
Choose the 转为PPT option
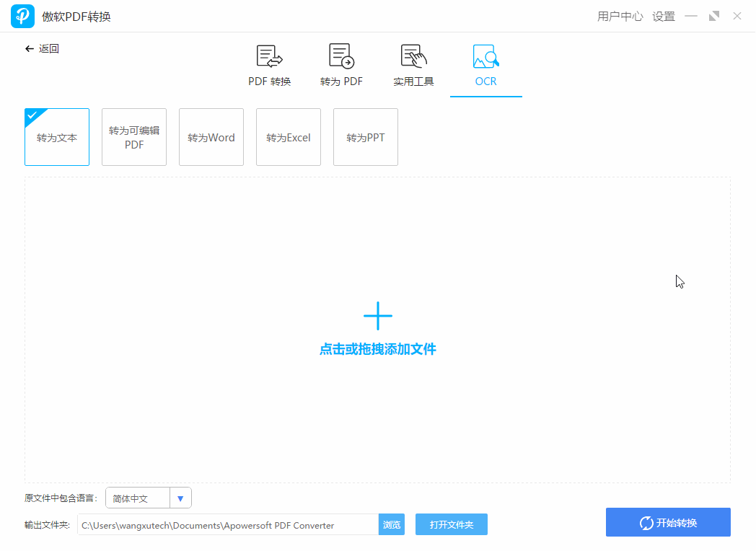(366, 137)
